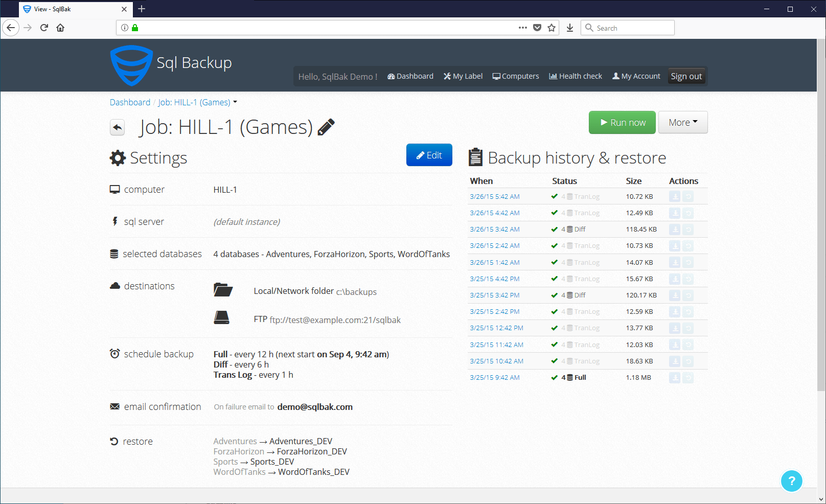Download the 3/26/15 4:42 AM TranLog backup
This screenshot has width=826, height=504.
[x=675, y=213]
